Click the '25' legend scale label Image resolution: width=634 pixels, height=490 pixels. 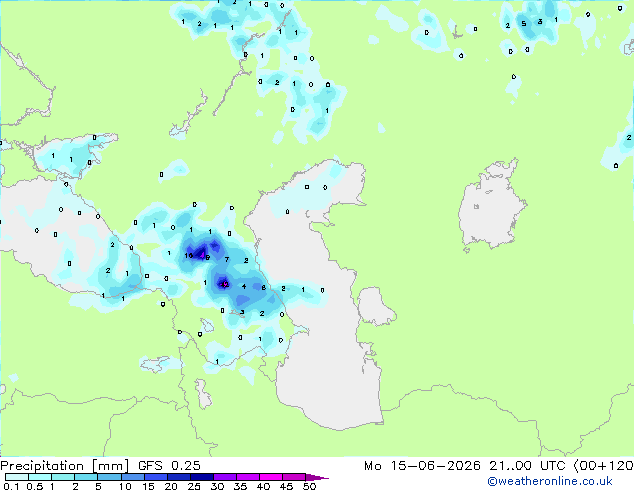tap(194, 486)
